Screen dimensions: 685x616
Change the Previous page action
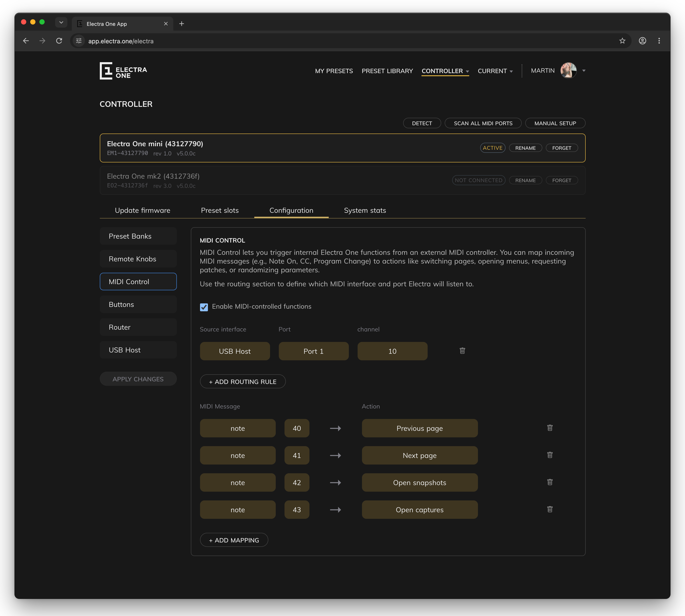click(420, 428)
